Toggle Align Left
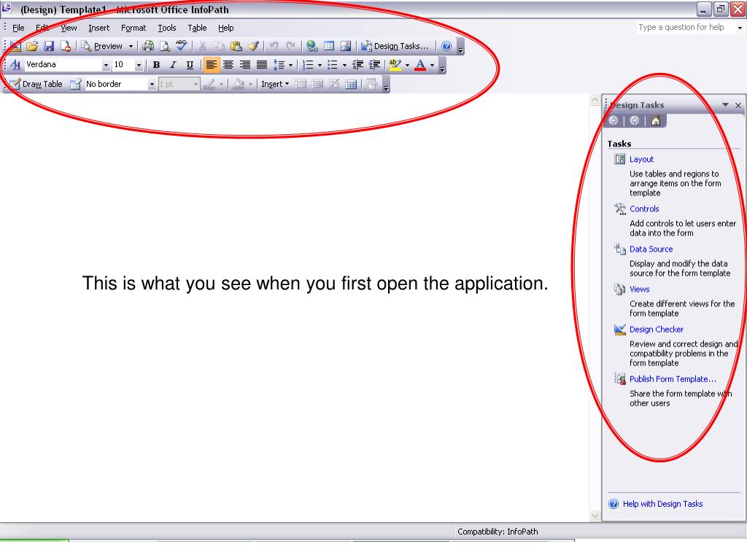747x560 pixels. (211, 65)
